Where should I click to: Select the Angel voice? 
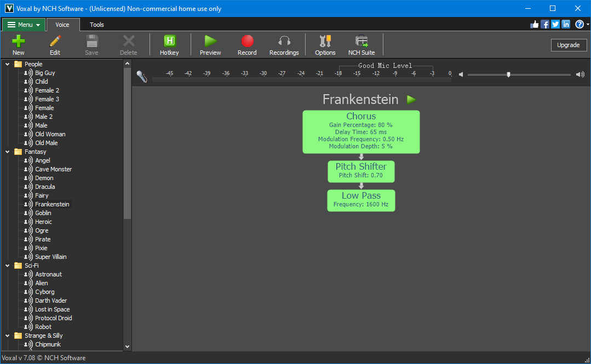(42, 161)
